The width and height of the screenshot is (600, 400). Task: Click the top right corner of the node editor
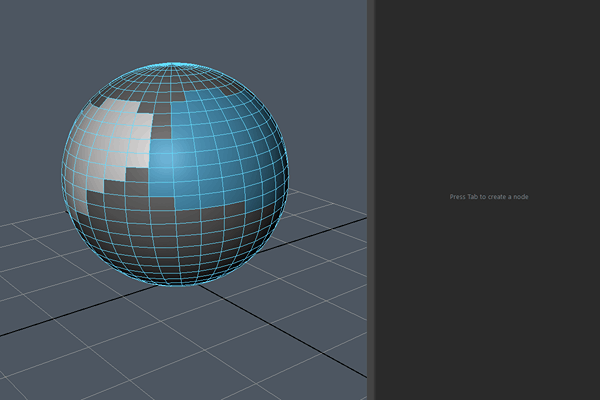point(590,8)
